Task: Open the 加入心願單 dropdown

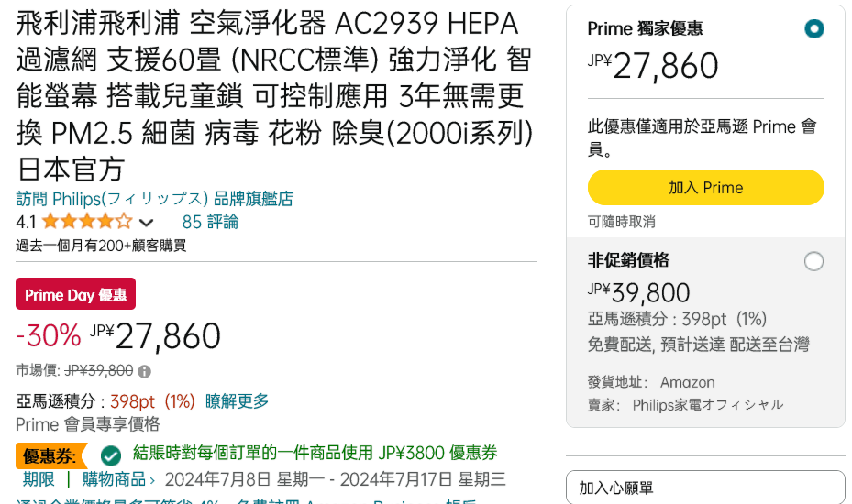Action: click(704, 488)
